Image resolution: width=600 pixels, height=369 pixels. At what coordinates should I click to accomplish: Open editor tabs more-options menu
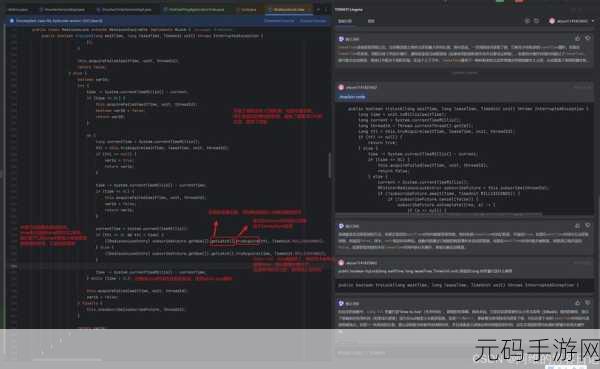pyautogui.click(x=326, y=9)
